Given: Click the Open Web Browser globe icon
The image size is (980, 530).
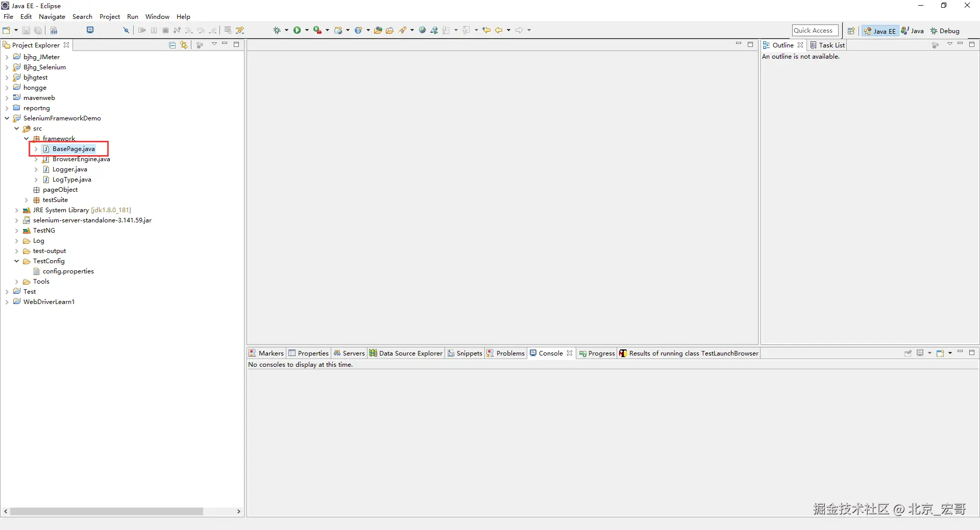Looking at the screenshot, I should point(422,30).
